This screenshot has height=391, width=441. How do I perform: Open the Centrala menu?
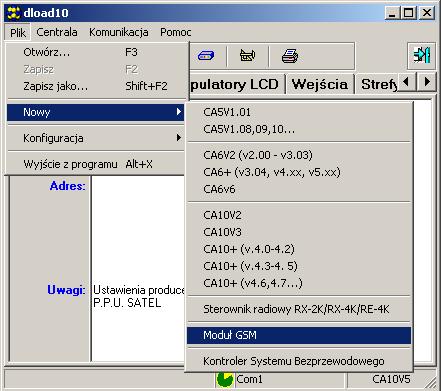click(57, 32)
